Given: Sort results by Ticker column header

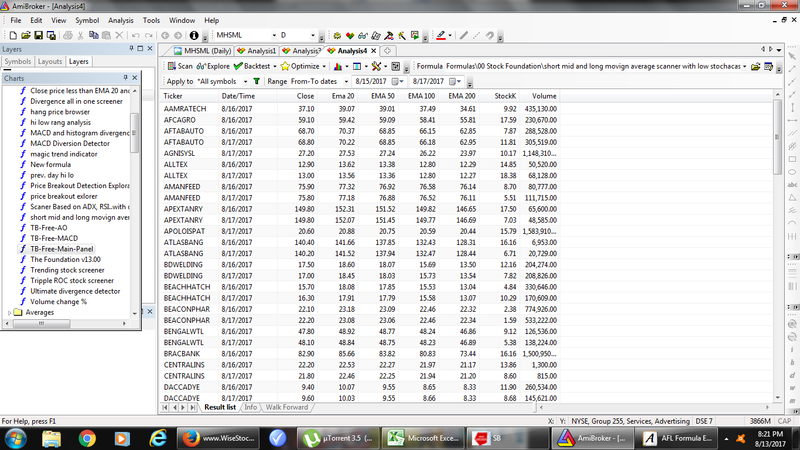Looking at the screenshot, I should click(x=188, y=96).
